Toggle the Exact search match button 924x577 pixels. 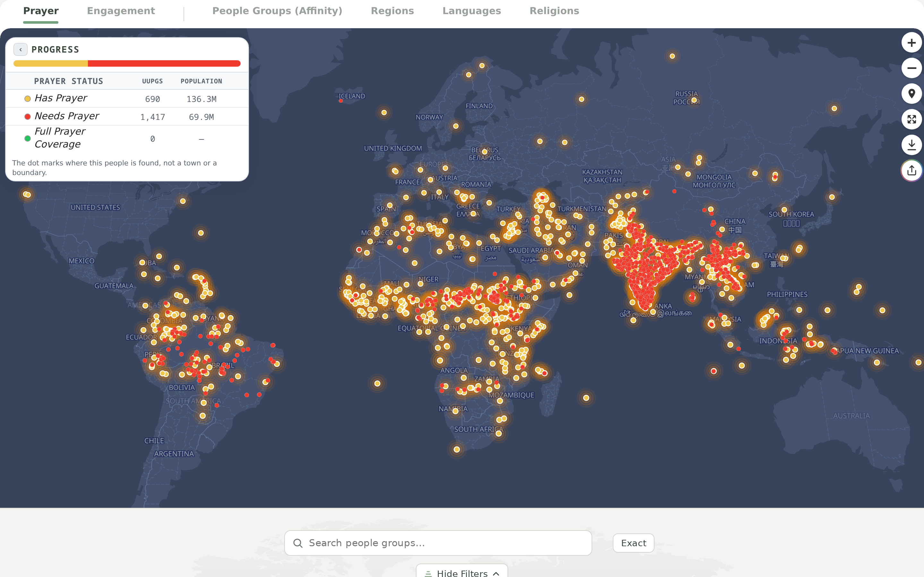[633, 543]
